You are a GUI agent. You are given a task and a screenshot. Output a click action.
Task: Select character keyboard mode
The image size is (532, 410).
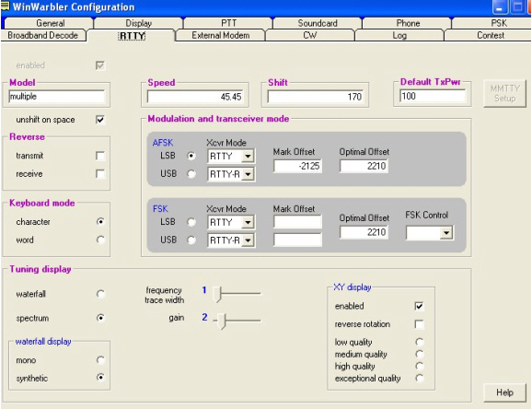tap(100, 221)
